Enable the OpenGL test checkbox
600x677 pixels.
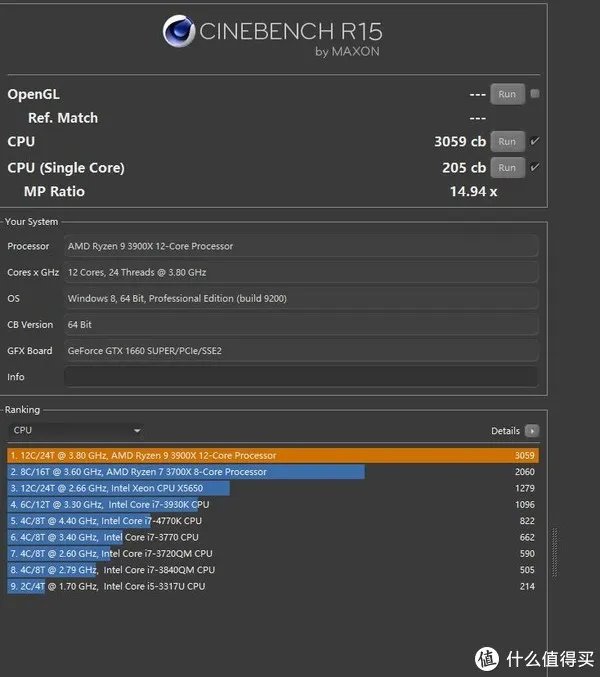click(535, 94)
